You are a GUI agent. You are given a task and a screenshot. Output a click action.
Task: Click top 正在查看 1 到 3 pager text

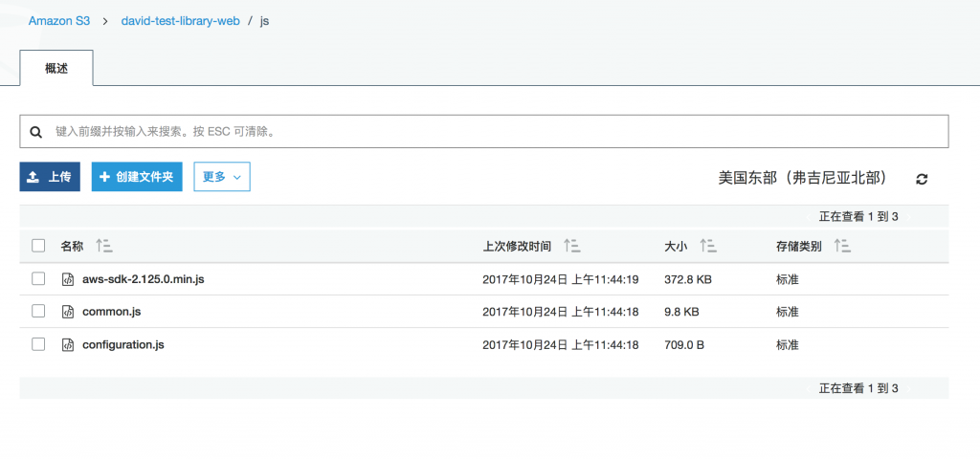click(858, 217)
